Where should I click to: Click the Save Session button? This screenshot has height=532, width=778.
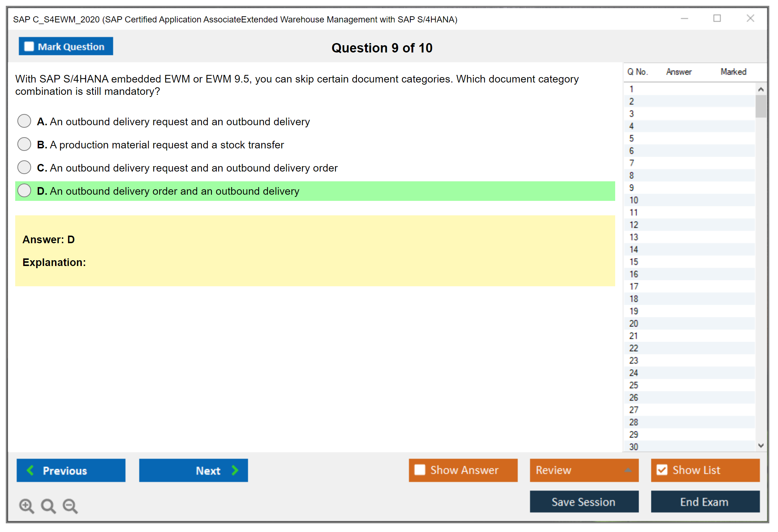pyautogui.click(x=584, y=502)
